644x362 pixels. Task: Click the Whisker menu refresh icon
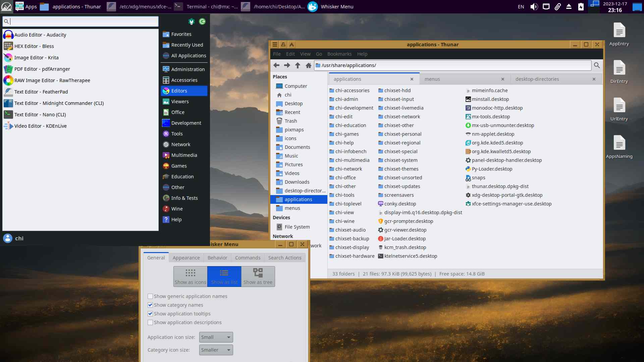(202, 22)
